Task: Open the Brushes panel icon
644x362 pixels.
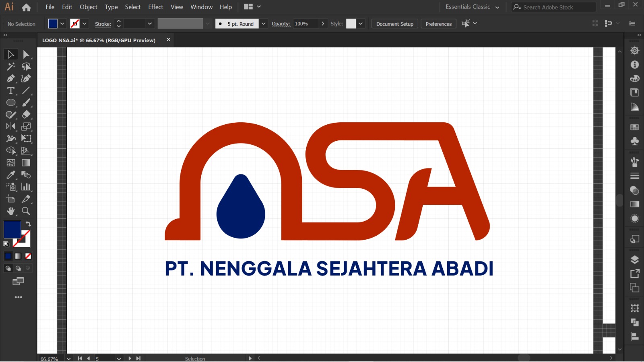Action: point(635,162)
